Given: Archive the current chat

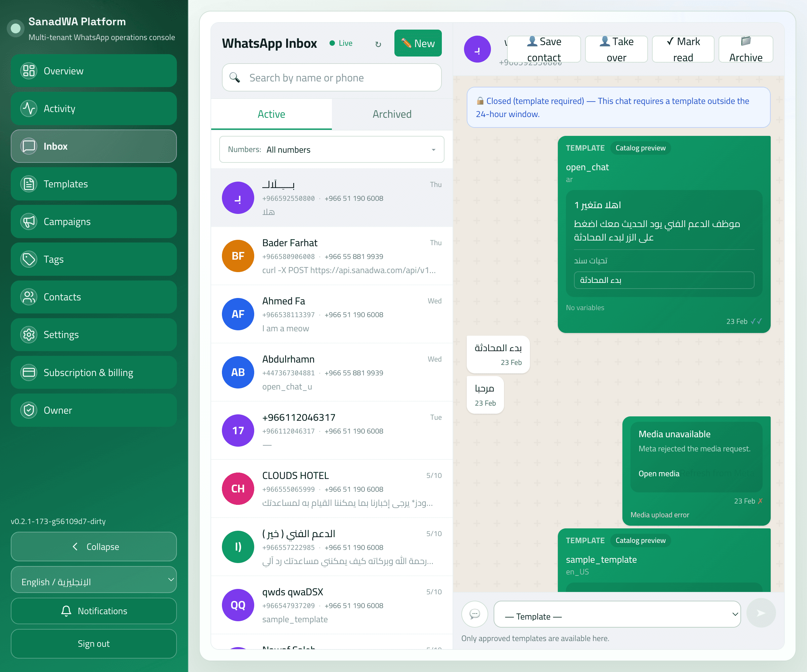Looking at the screenshot, I should (x=746, y=49).
